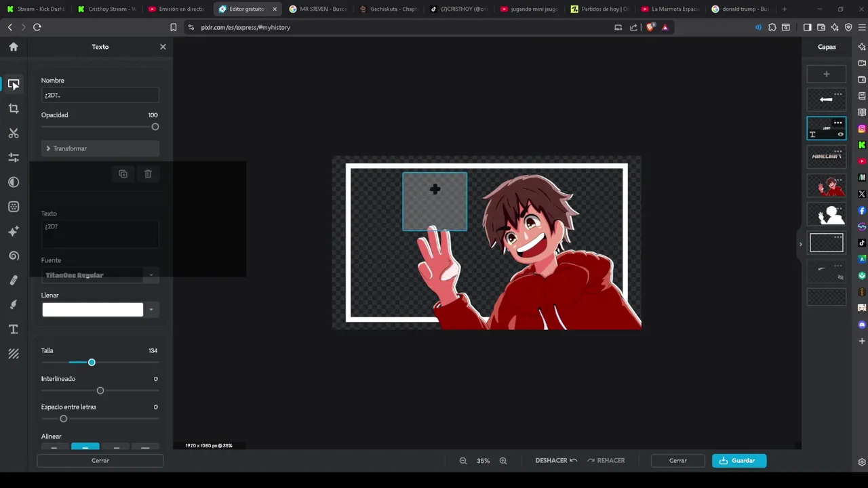Select the Text tool in left toolbar
The image size is (868, 488).
pyautogui.click(x=14, y=329)
